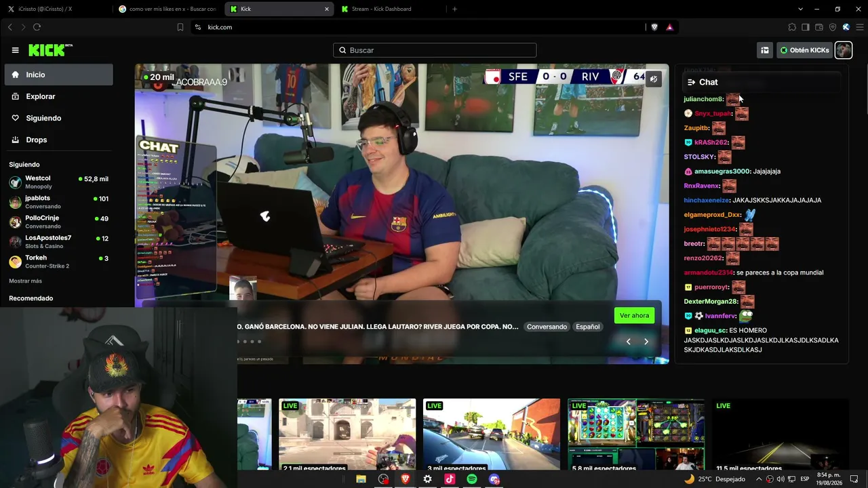Open the slots stream with 5,8 mil espectadores
The height and width of the screenshot is (488, 868).
(636, 434)
